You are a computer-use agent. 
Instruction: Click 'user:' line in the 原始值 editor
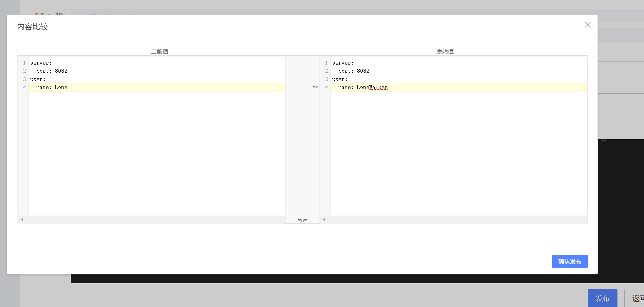[x=340, y=79]
